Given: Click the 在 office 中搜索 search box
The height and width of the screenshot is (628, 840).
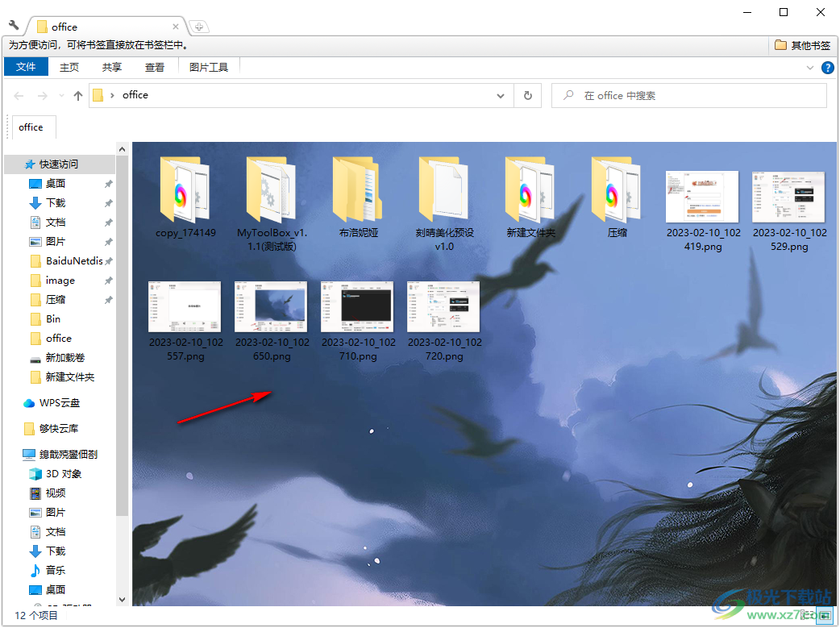Looking at the screenshot, I should pyautogui.click(x=689, y=96).
